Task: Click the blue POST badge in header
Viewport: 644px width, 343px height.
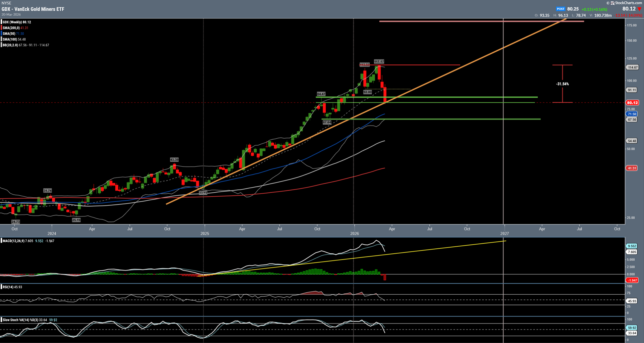Action: pyautogui.click(x=560, y=9)
